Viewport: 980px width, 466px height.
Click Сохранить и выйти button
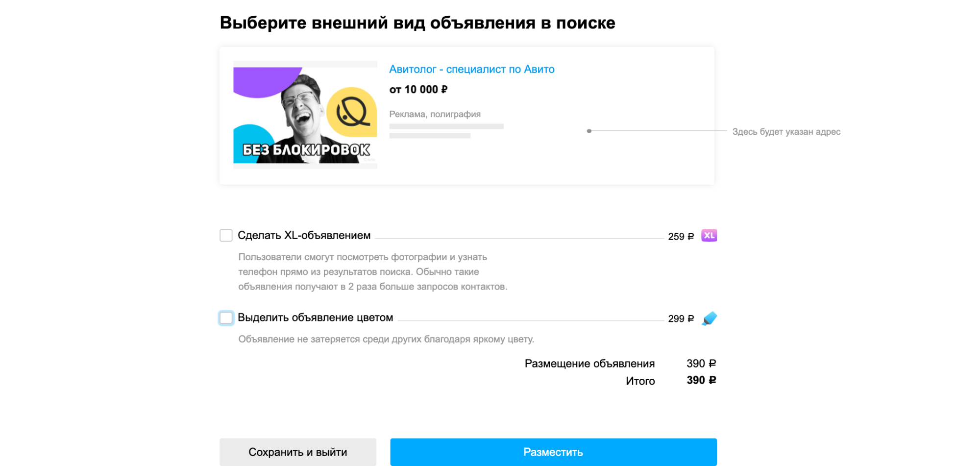(298, 452)
